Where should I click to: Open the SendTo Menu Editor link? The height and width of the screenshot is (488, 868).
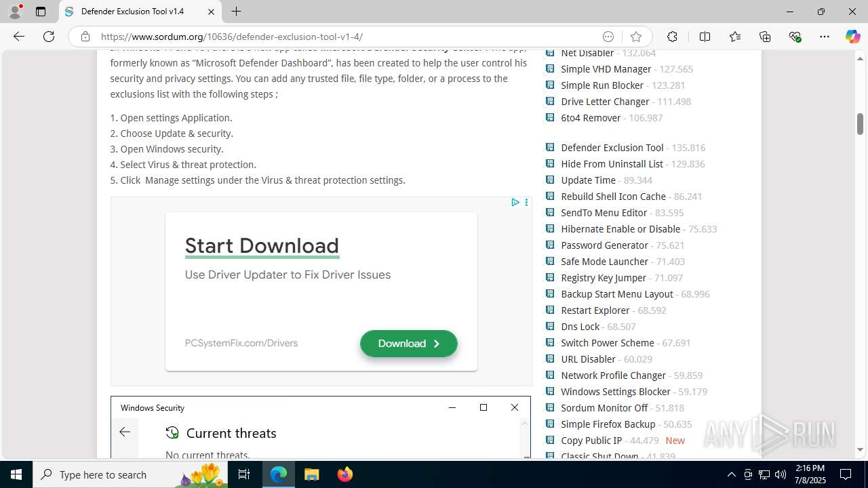point(604,213)
